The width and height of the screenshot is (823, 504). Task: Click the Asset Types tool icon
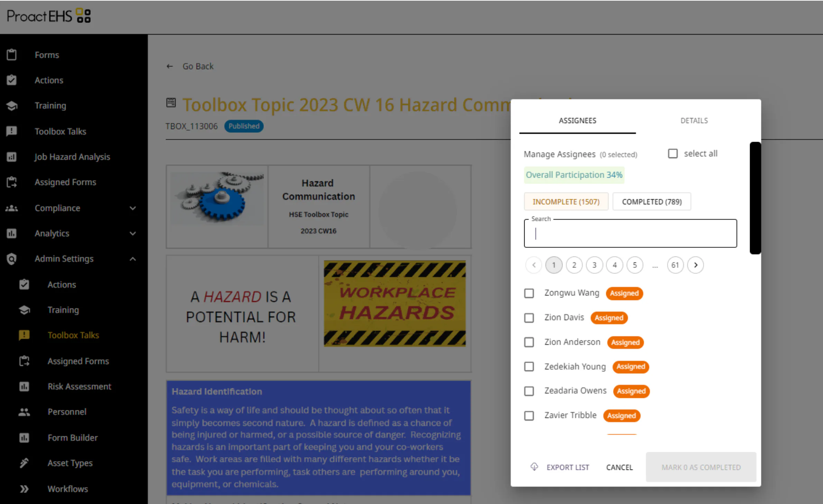tap(24, 463)
